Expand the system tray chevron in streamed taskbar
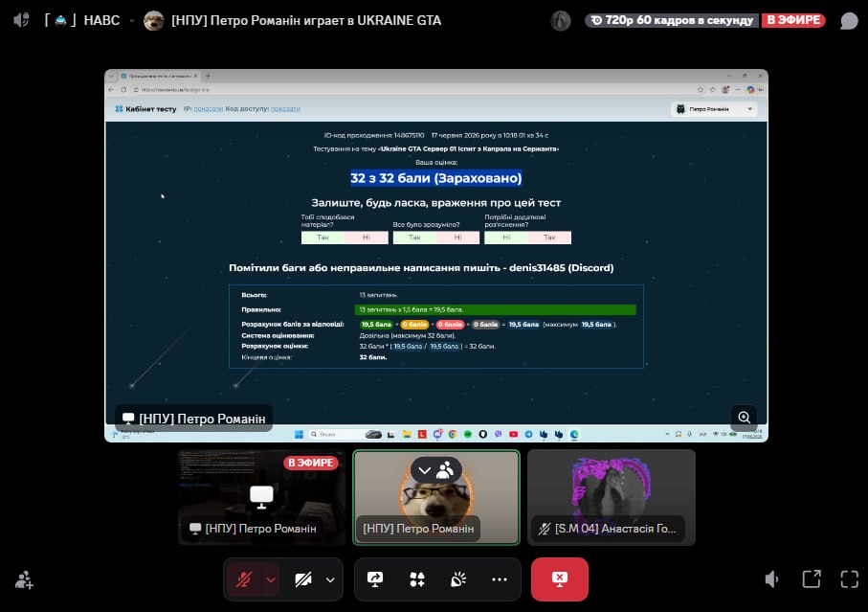This screenshot has height=612, width=868. (x=668, y=435)
